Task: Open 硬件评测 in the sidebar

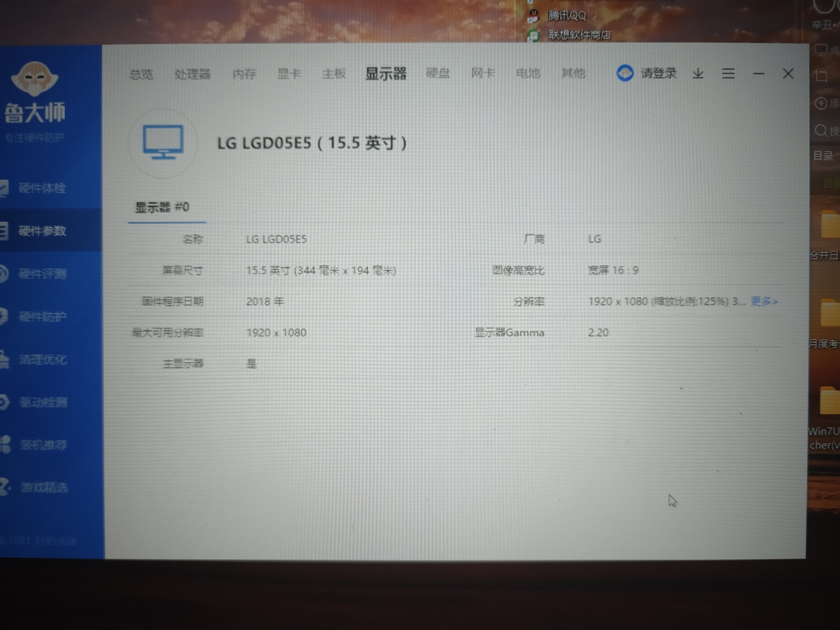Action: [42, 274]
